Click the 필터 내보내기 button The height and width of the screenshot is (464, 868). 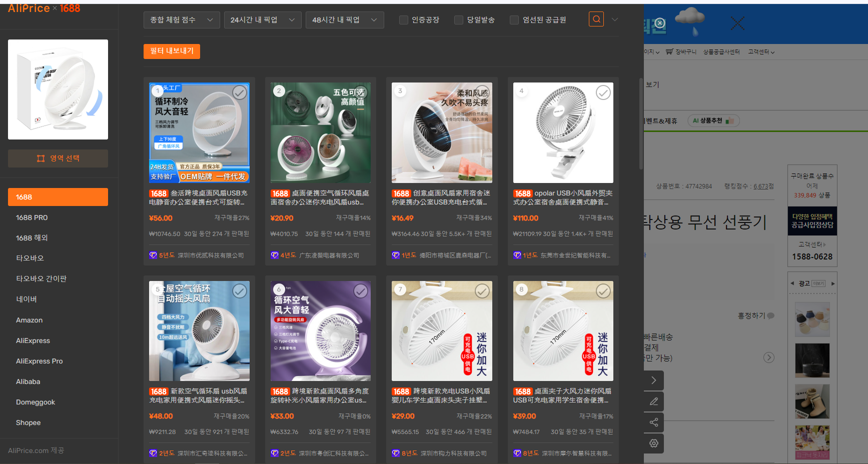click(172, 51)
